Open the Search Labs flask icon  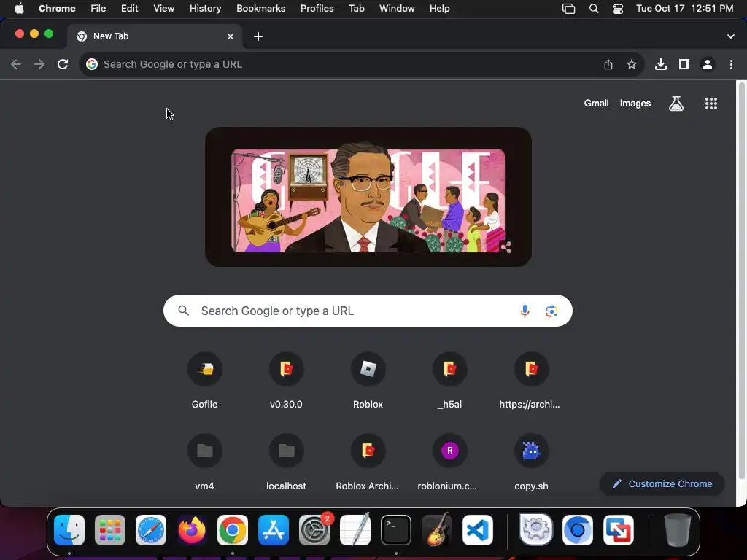tap(676, 104)
